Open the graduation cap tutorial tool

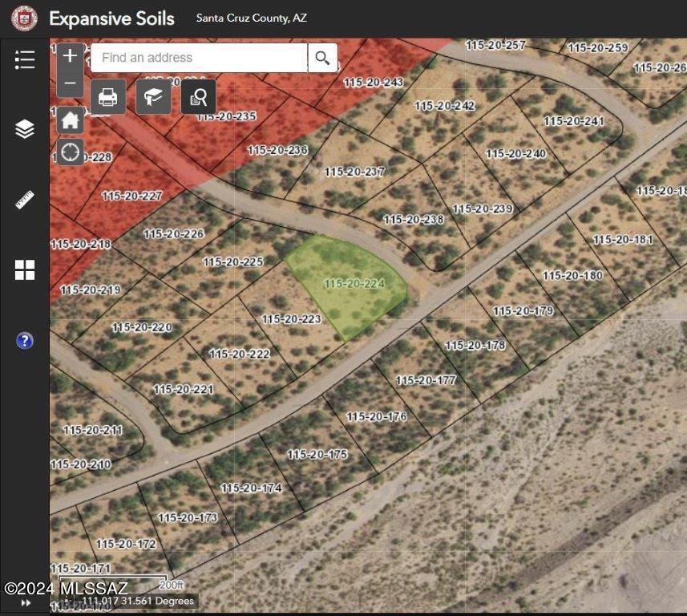tap(153, 97)
